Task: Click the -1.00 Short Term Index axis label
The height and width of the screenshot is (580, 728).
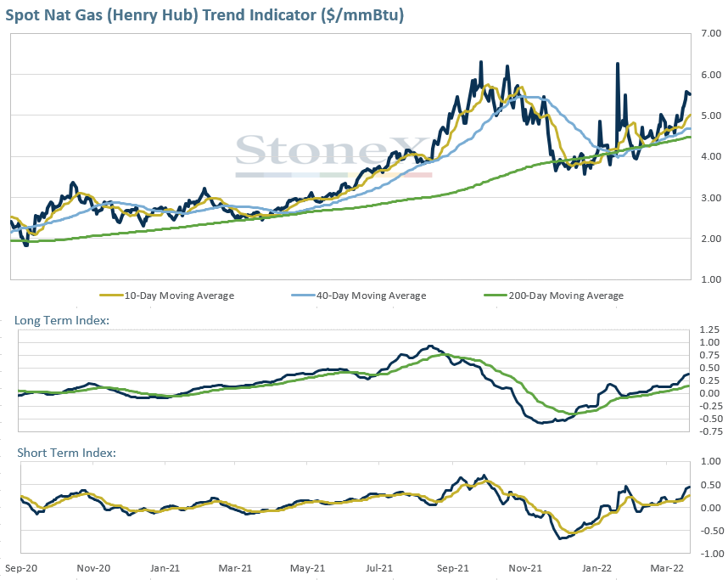Action: pos(710,554)
